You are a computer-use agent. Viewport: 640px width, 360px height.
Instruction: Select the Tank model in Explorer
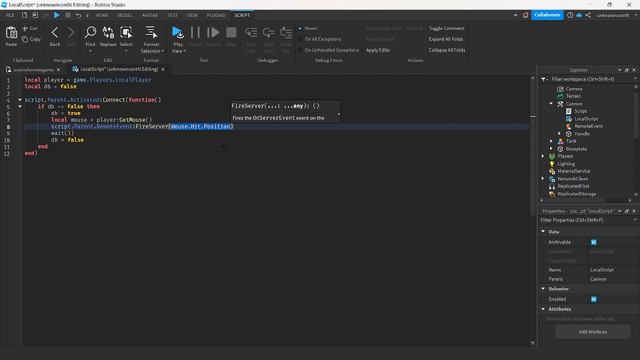click(571, 141)
